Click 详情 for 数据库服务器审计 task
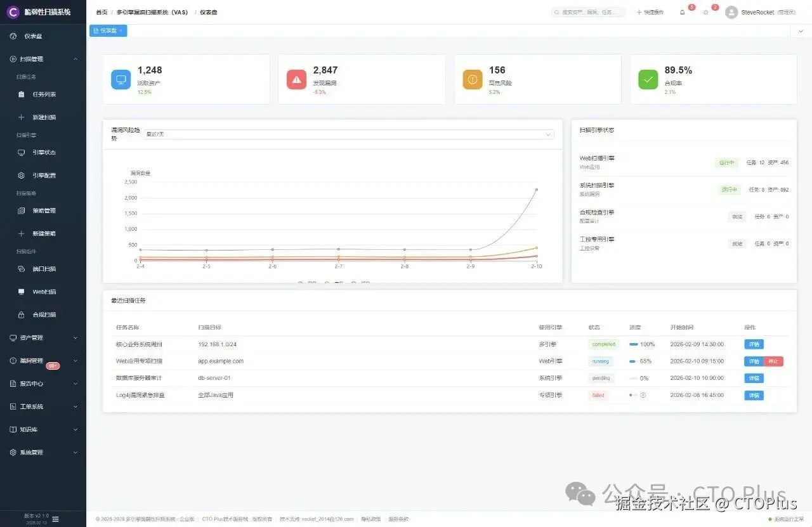812x527 pixels. (x=754, y=379)
